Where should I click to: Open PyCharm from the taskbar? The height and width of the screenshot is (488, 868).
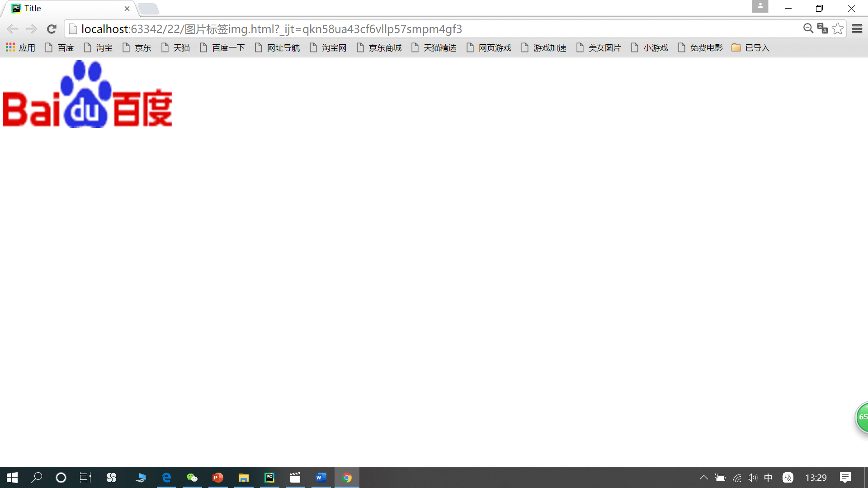[269, 478]
